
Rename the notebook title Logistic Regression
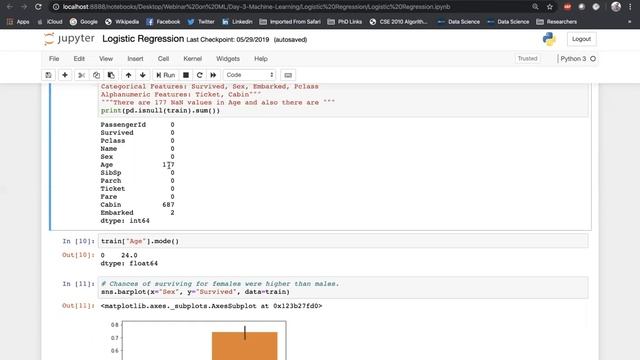click(143, 39)
